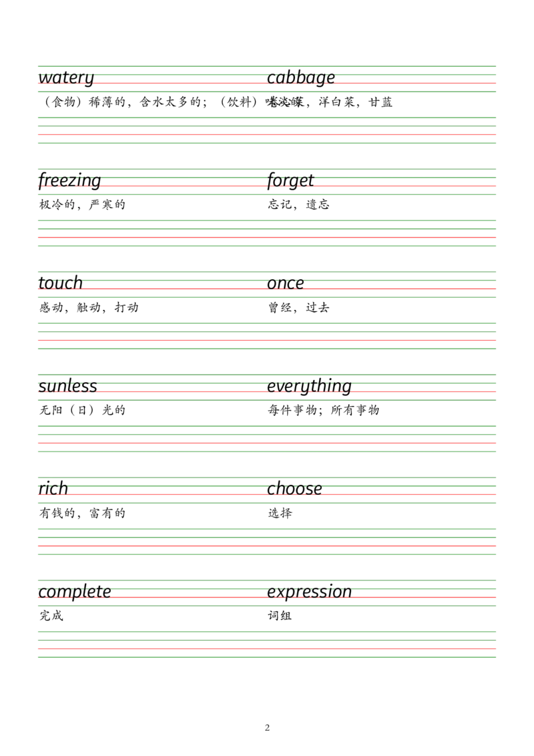Click the "replace" heading left of "everything"
534x756 pixels.
pyautogui.click(x=67, y=385)
